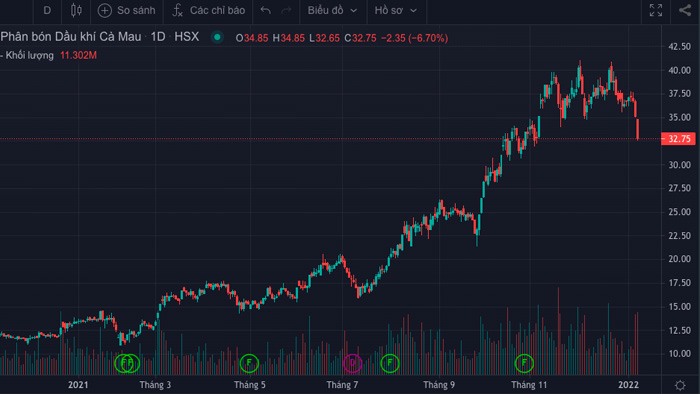
Task: Share the chart via share icon
Action: 685,10
